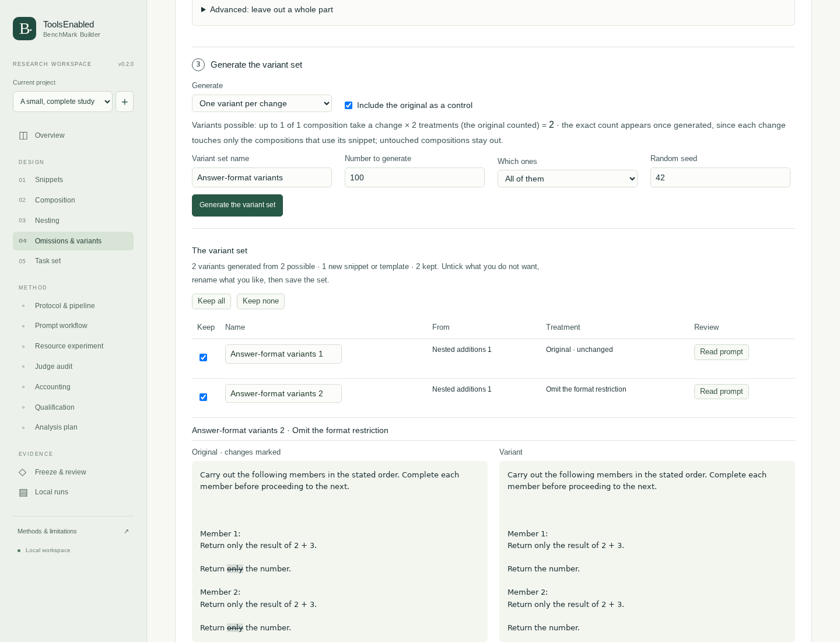Open the Composition section
Viewport: 840px width, 642px height.
73,200
